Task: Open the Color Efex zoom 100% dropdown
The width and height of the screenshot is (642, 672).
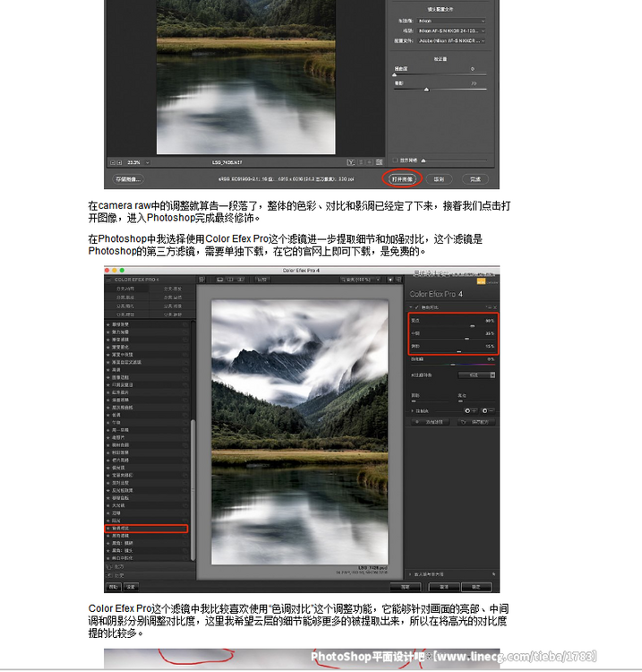Action: click(x=360, y=280)
